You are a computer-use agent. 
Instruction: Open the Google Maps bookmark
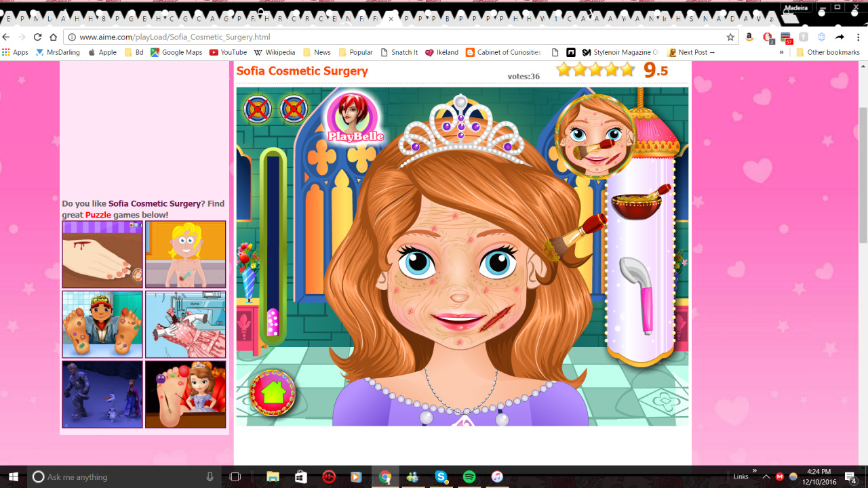pyautogui.click(x=176, y=52)
